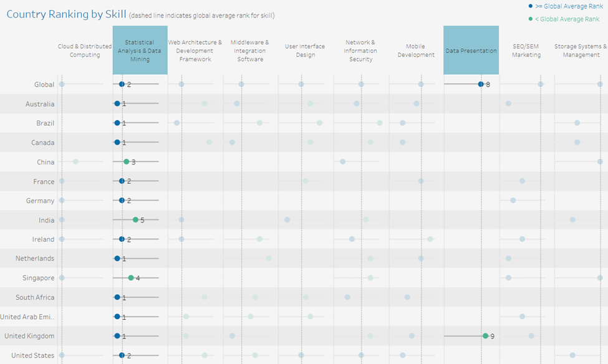Click the France row label
608x364 pixels.
(43, 181)
